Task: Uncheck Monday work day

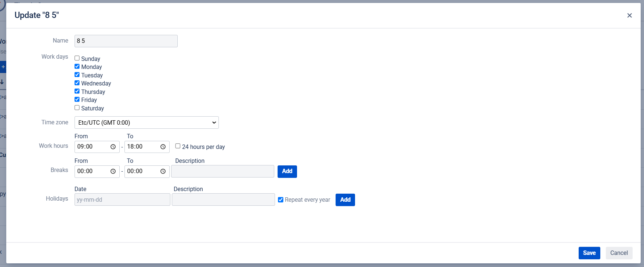Action: pos(77,66)
